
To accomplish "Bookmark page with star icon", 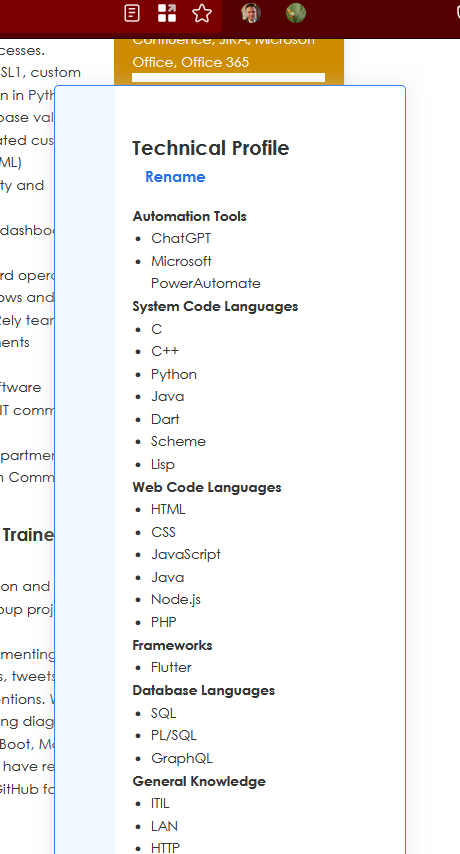I will [x=202, y=13].
